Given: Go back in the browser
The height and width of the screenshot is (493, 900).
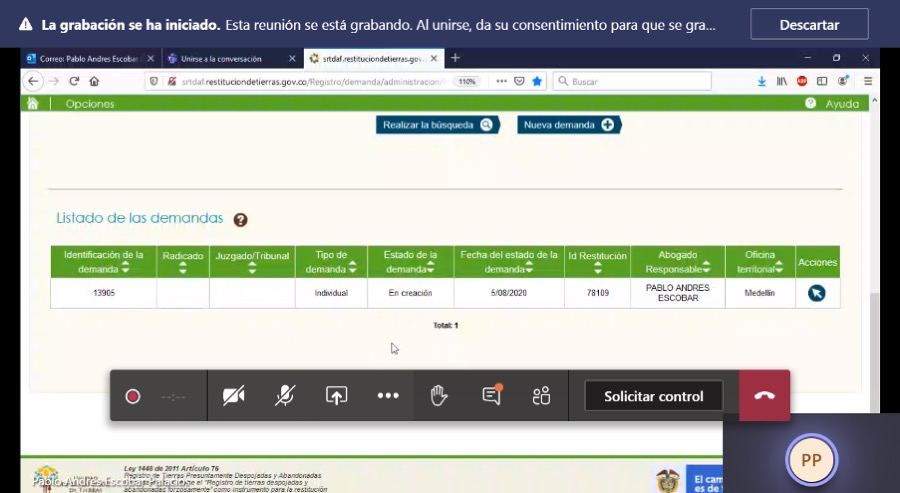Looking at the screenshot, I should click(33, 81).
